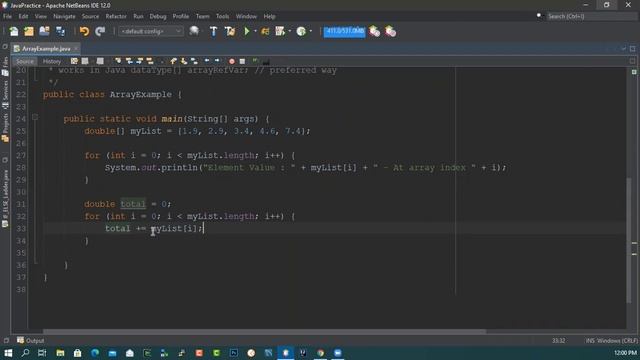This screenshot has height=360, width=640.
Task: Jump to last edit location icon
Action: [x=74, y=61]
